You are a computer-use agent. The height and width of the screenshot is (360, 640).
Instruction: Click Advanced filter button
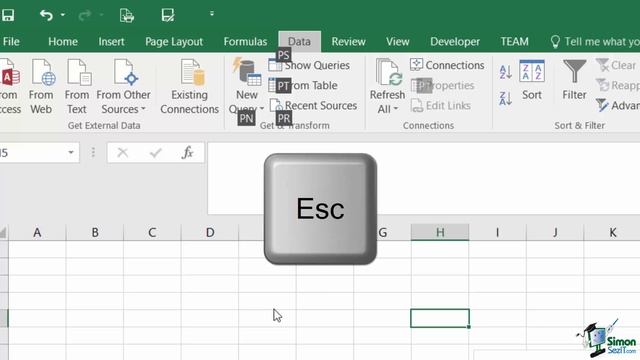coord(617,105)
